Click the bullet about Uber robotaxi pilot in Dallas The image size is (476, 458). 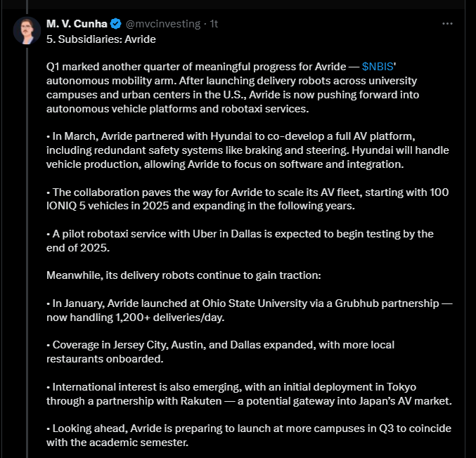coord(239,240)
